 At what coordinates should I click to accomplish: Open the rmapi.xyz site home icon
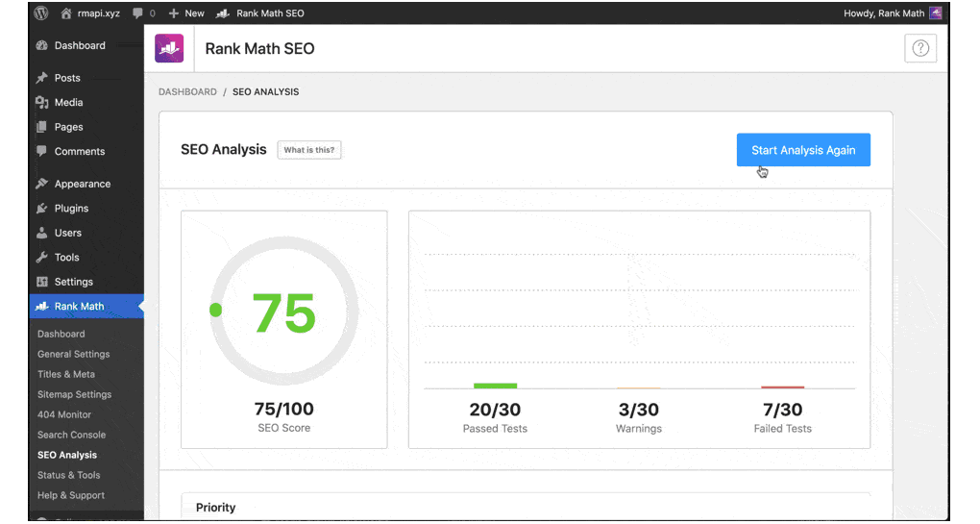click(x=65, y=13)
